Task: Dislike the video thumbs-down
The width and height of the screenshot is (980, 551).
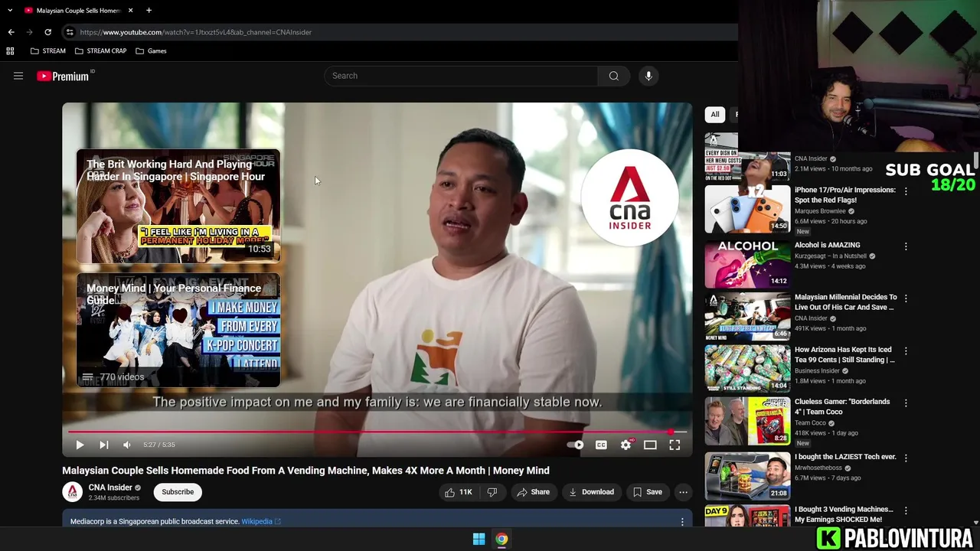Action: 492,492
